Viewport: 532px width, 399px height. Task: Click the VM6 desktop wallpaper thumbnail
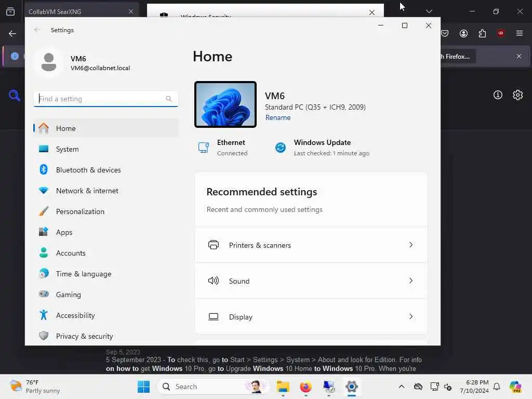click(x=225, y=104)
